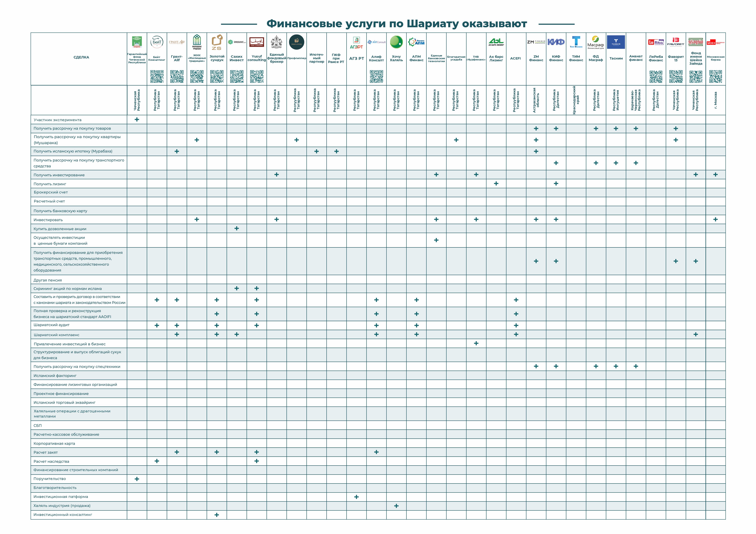756x534 pixels.
Task: Click the Хочу Халяль green circle logo
Action: [396, 42]
